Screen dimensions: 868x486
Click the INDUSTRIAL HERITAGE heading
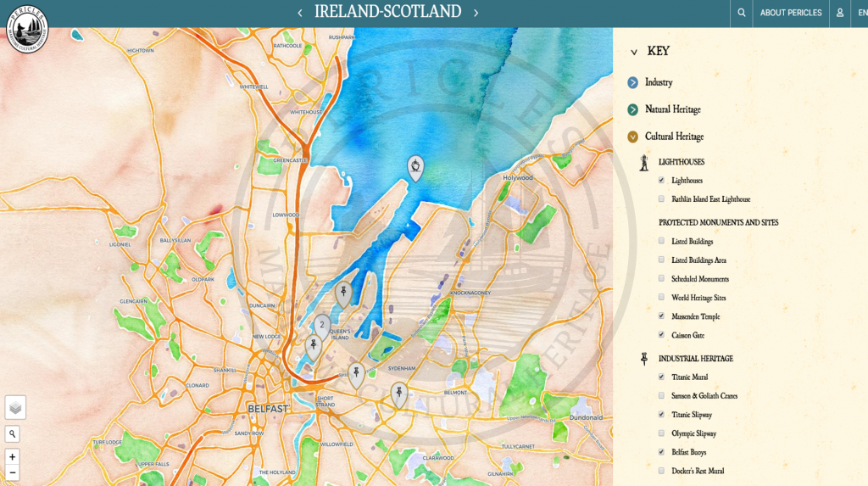695,359
